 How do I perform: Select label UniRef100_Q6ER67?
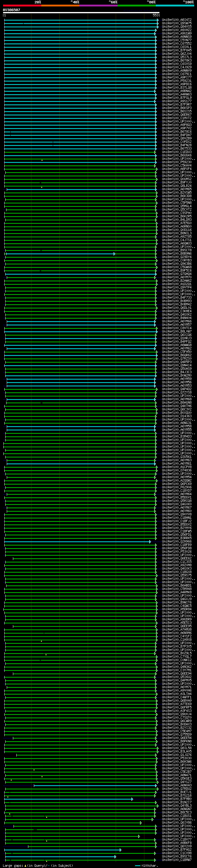[x=176, y=115]
